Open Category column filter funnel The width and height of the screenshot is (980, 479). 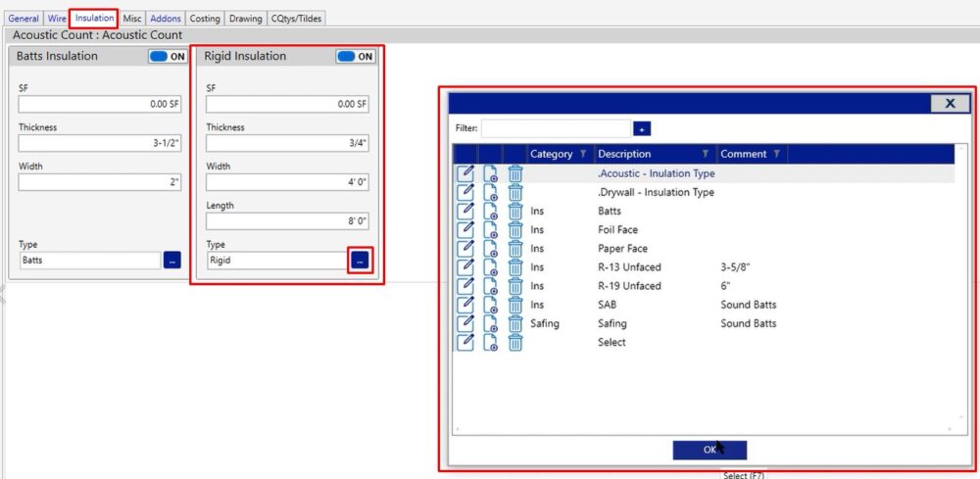click(x=583, y=154)
